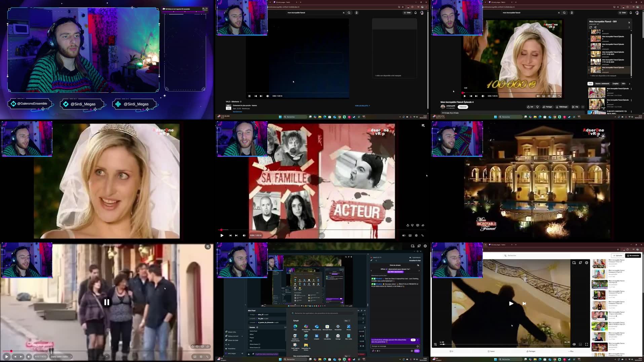
Task: Dislike the video with the thumbs-down icon
Action: point(537,107)
